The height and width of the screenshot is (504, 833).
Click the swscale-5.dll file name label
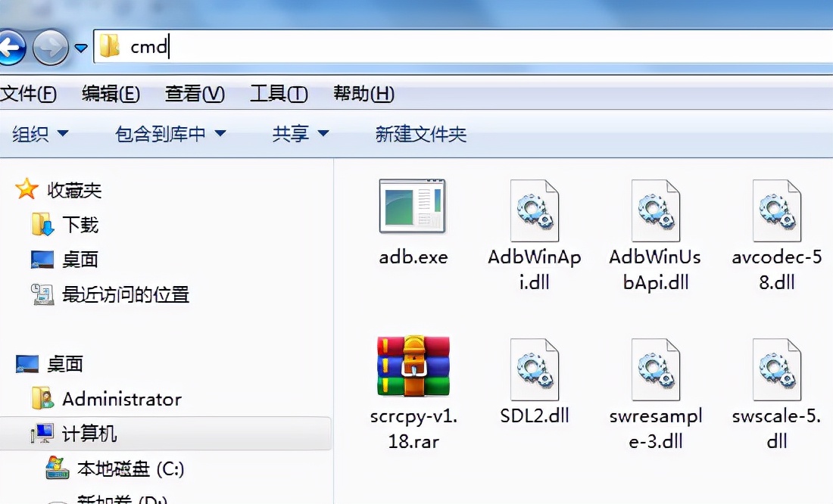coord(777,428)
